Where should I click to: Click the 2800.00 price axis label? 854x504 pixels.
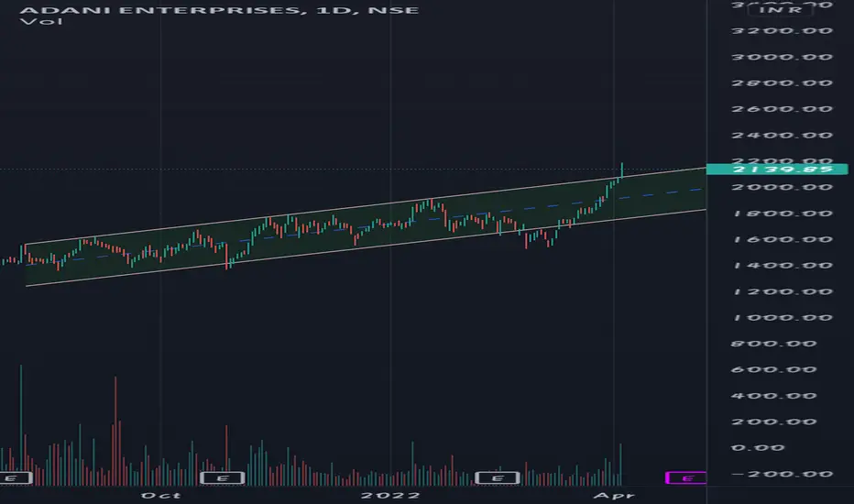click(x=782, y=82)
